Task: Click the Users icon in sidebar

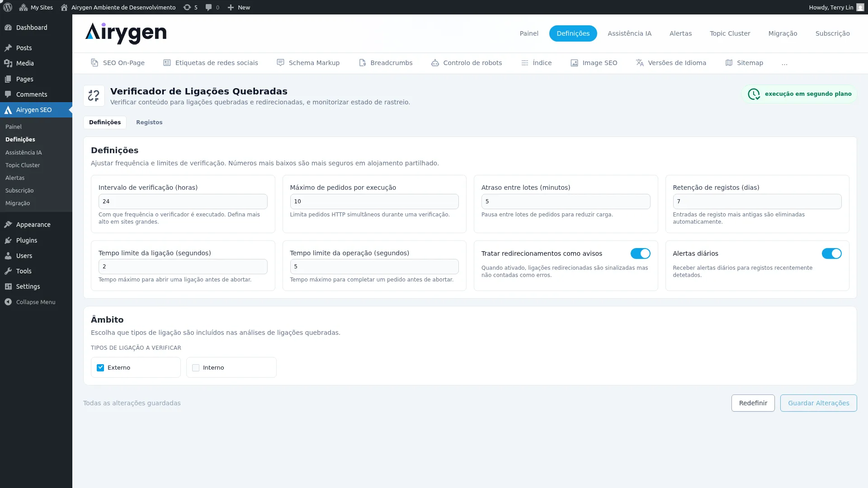Action: 8,256
